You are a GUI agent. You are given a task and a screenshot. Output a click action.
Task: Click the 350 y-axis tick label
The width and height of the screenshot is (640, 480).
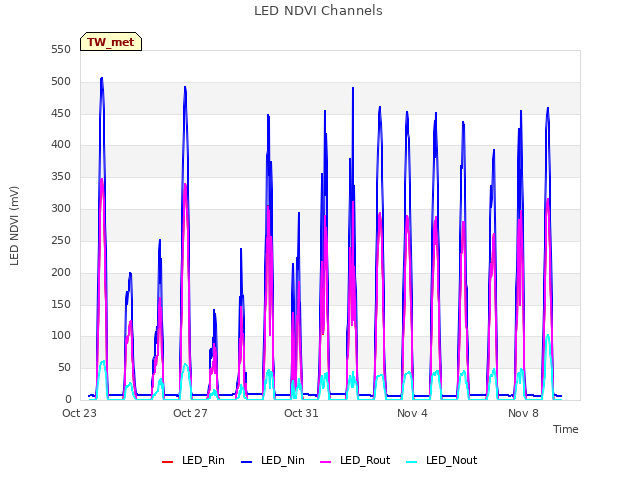(61, 176)
